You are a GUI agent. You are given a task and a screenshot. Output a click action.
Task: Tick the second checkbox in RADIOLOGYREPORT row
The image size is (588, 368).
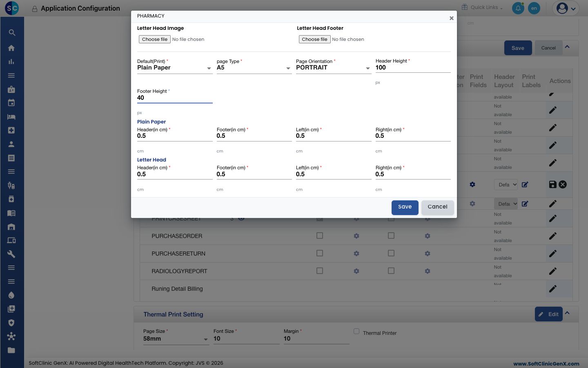click(x=391, y=271)
